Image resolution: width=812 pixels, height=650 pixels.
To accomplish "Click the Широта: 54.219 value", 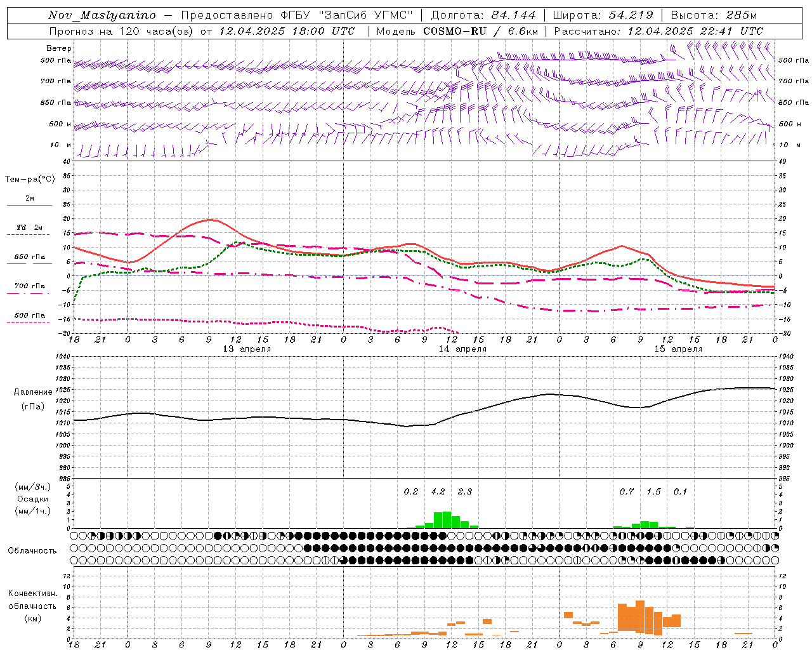I will [x=603, y=15].
